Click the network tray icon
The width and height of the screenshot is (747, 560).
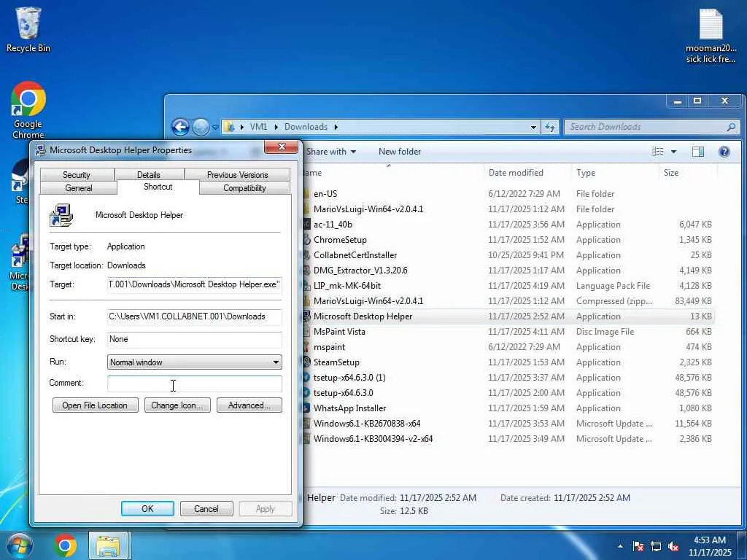tap(656, 547)
